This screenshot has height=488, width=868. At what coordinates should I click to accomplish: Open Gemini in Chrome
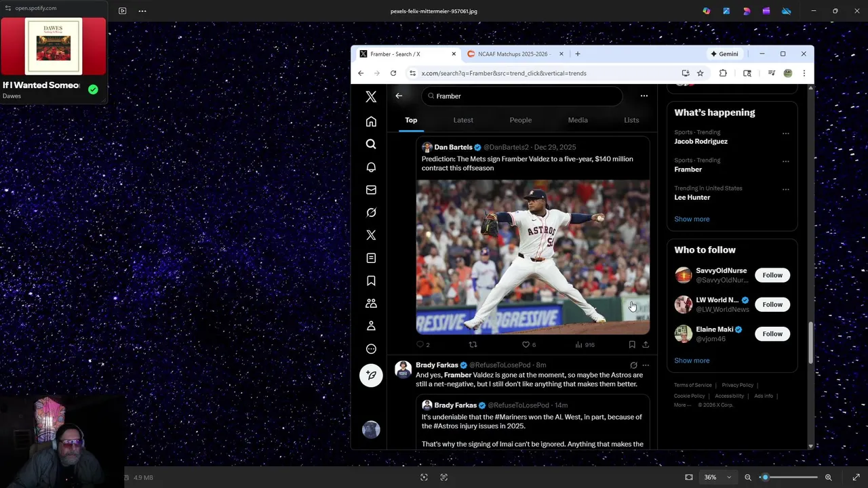point(724,54)
